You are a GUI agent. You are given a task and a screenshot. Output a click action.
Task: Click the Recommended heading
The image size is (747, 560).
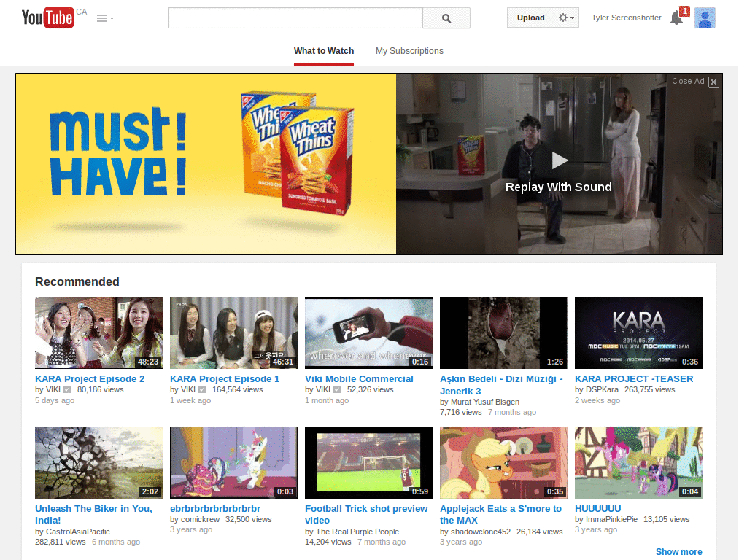point(77,282)
